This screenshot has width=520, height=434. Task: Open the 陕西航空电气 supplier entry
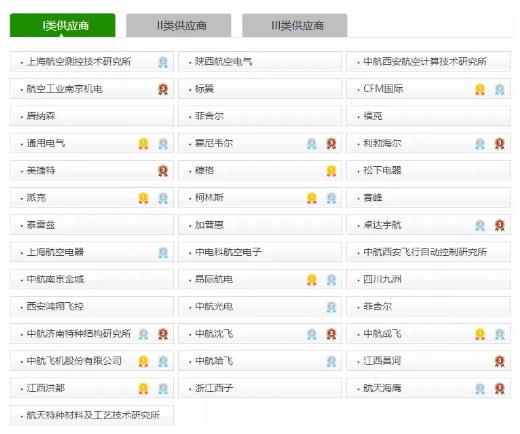(x=260, y=62)
